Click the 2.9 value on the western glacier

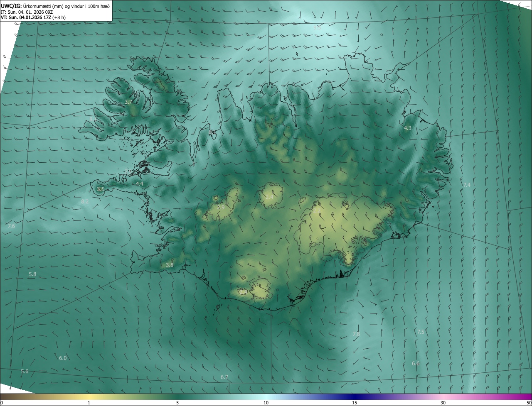click(x=221, y=207)
